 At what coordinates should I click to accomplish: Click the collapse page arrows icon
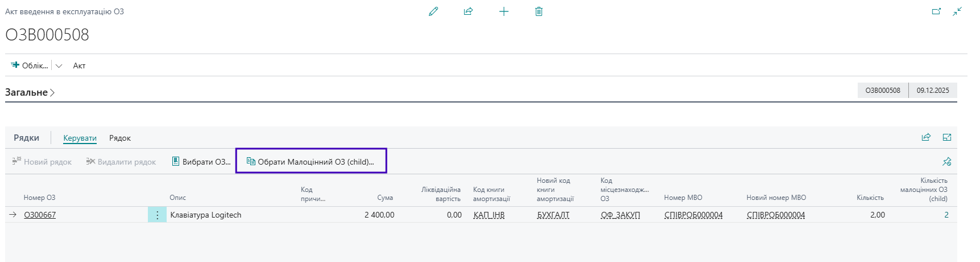[x=957, y=11]
